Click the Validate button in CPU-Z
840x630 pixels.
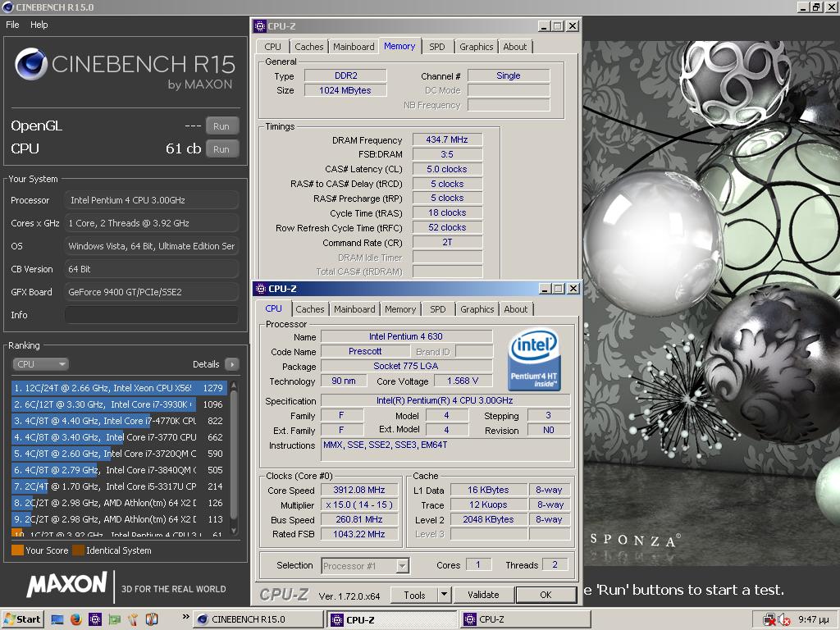[x=483, y=595]
